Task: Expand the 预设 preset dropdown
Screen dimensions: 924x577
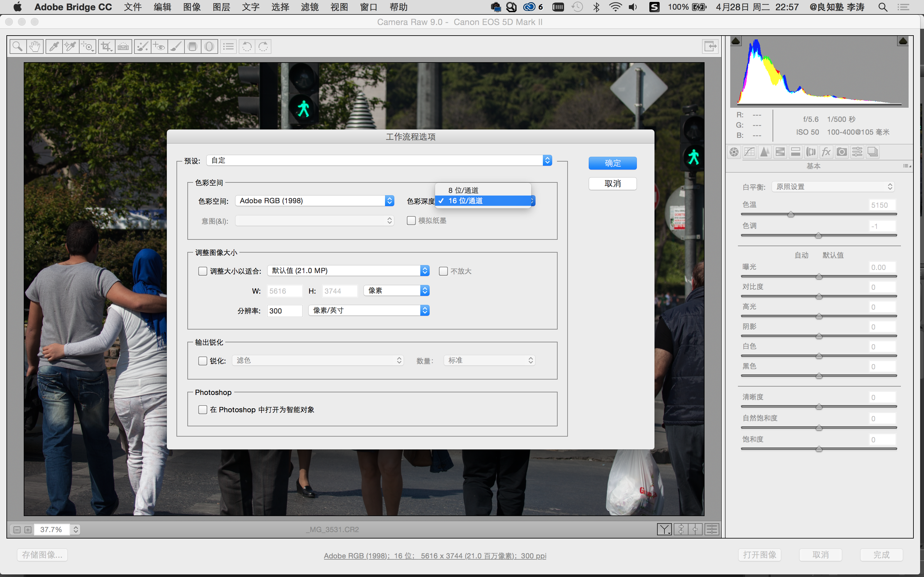Action: (379, 160)
